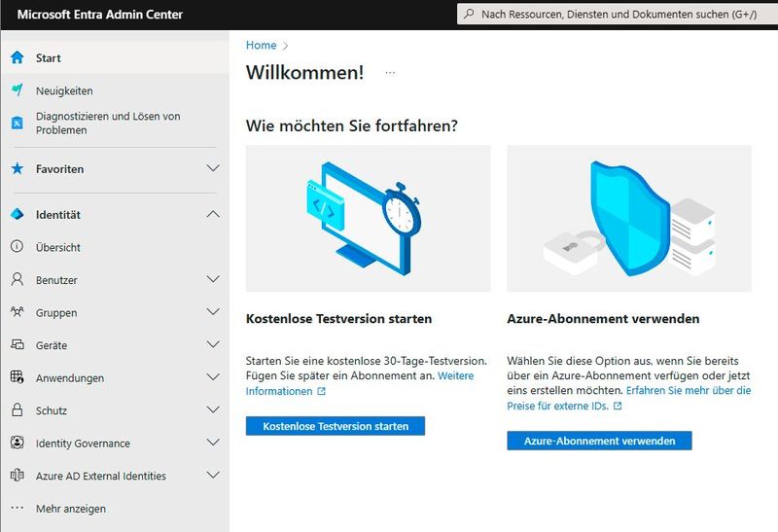Viewport: 778px width, 532px height.
Task: Click Microsoft Entra Admin Center title
Action: pos(100,15)
